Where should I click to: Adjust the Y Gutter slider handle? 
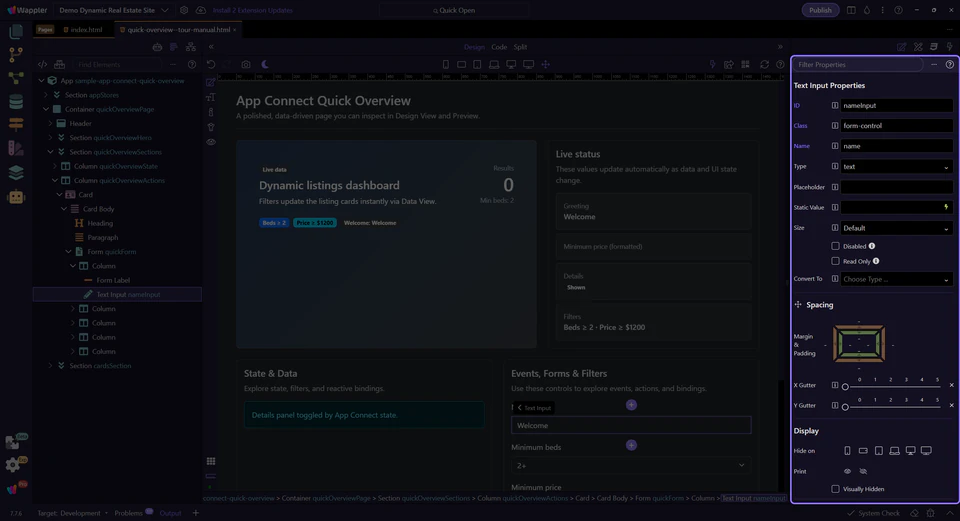pyautogui.click(x=845, y=407)
